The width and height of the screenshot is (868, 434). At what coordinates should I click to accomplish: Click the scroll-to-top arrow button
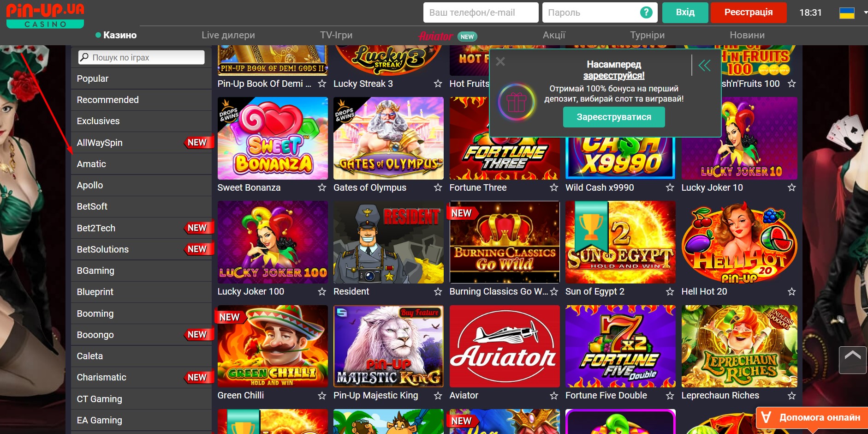pyautogui.click(x=852, y=360)
